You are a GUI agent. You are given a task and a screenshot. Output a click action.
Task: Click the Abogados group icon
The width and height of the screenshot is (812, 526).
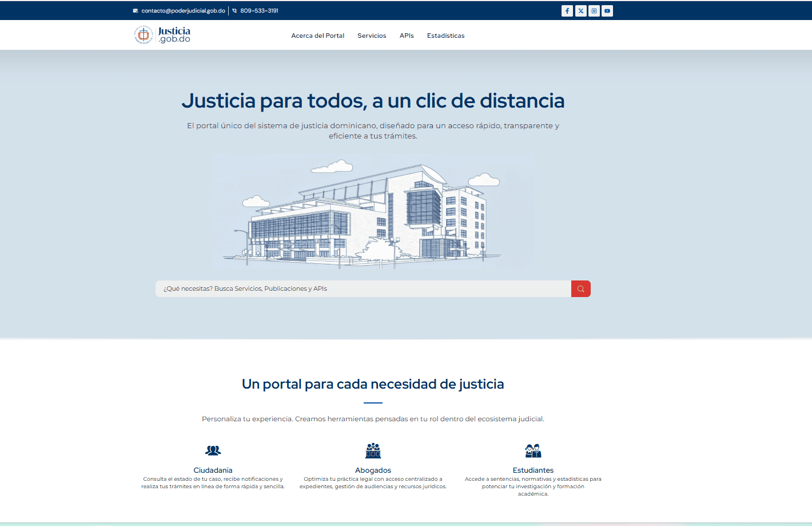pyautogui.click(x=373, y=450)
